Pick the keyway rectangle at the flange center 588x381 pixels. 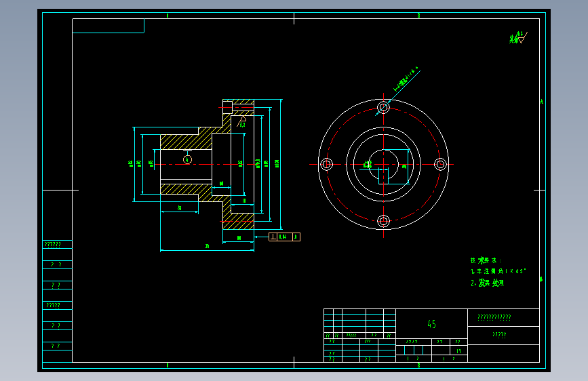coord(383,176)
